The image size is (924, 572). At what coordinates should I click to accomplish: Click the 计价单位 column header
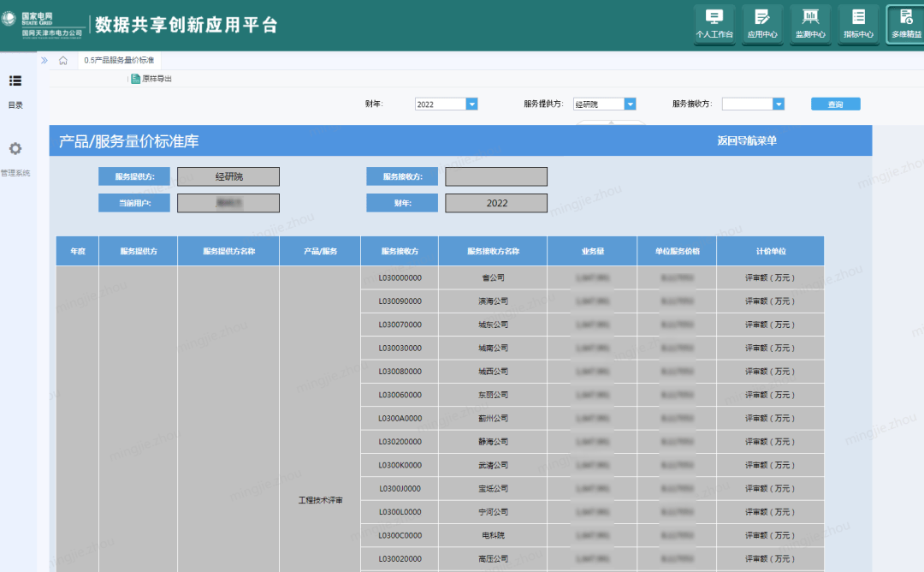771,251
